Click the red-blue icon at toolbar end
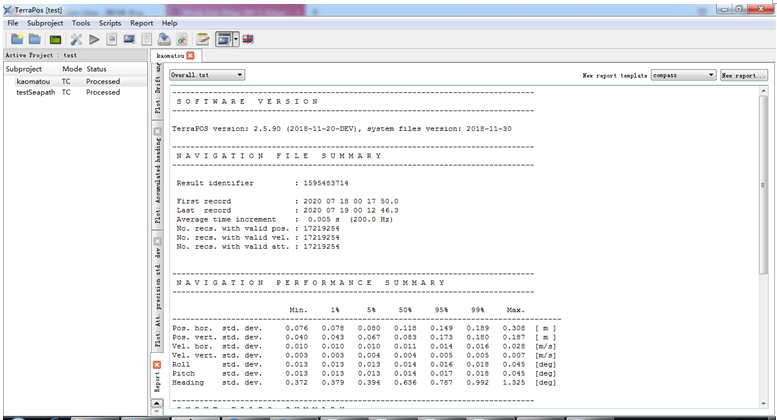This screenshot has width=777, height=420. [x=247, y=39]
